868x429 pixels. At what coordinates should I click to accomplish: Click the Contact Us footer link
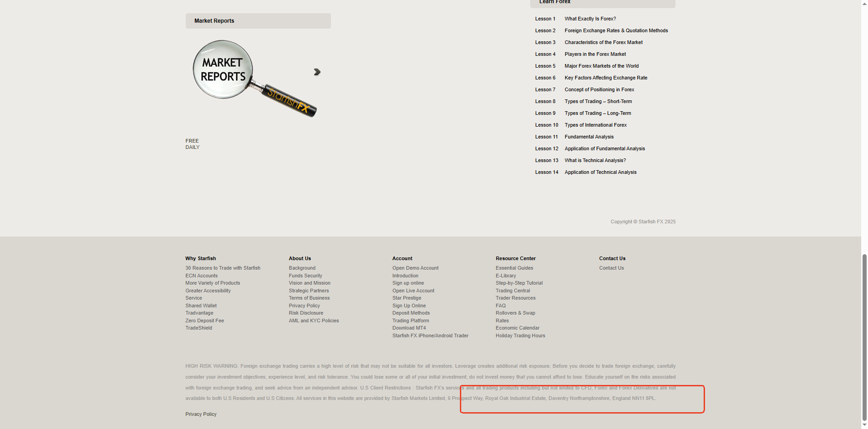click(611, 268)
